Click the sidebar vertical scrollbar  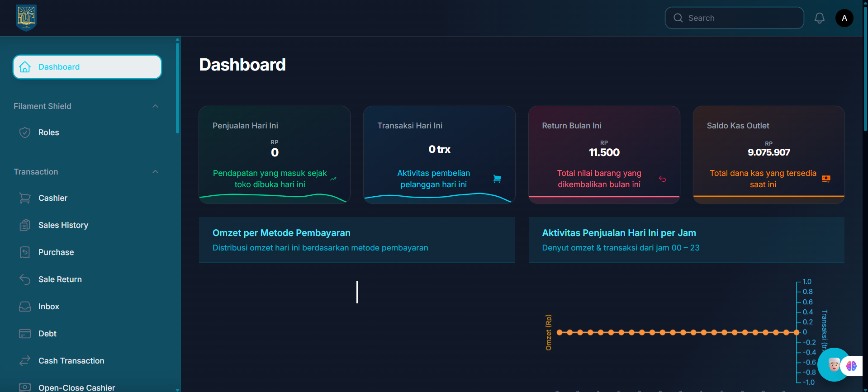pos(177,88)
